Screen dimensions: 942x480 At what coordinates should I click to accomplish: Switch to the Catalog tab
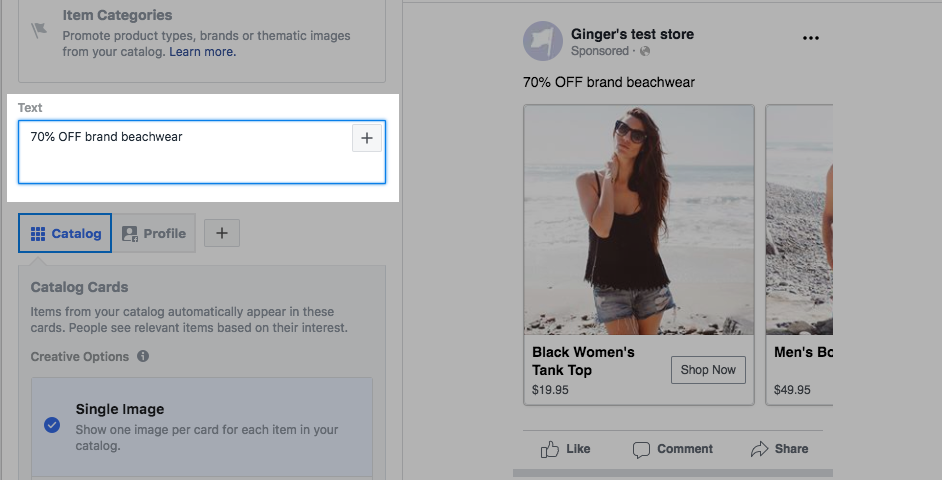coord(65,234)
